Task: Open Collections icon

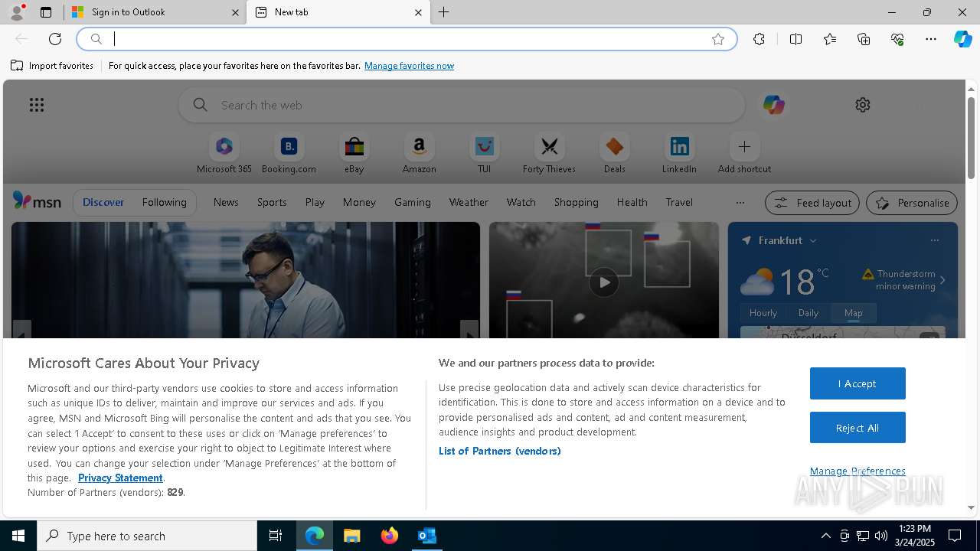Action: (x=864, y=39)
